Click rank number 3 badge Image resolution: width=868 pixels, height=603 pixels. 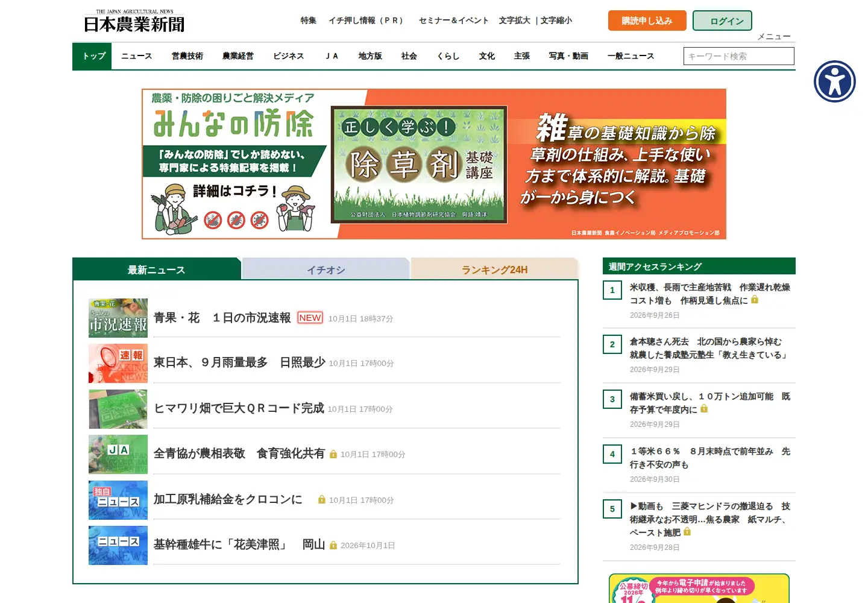pyautogui.click(x=612, y=399)
